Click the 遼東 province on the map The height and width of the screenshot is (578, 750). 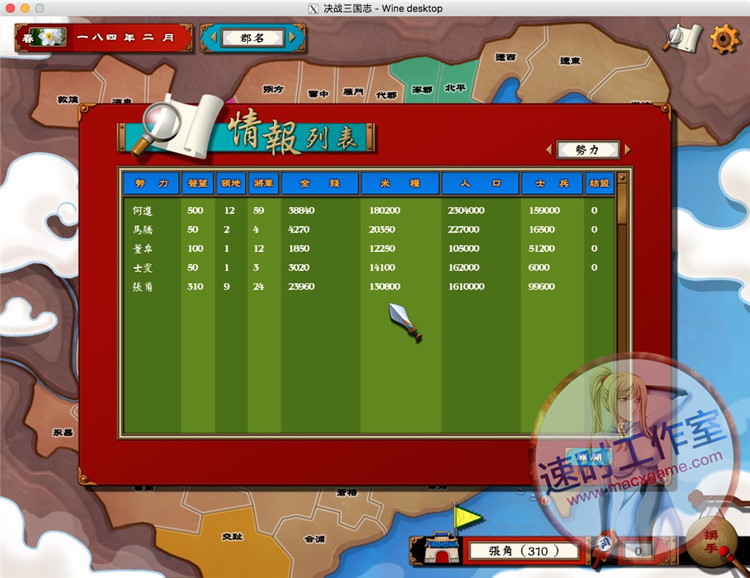[x=570, y=61]
